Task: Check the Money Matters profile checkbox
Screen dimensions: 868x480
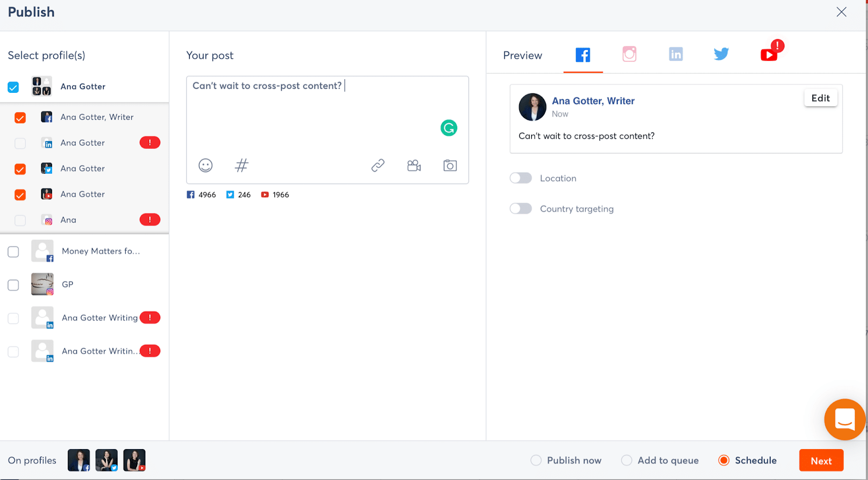Action: point(14,252)
